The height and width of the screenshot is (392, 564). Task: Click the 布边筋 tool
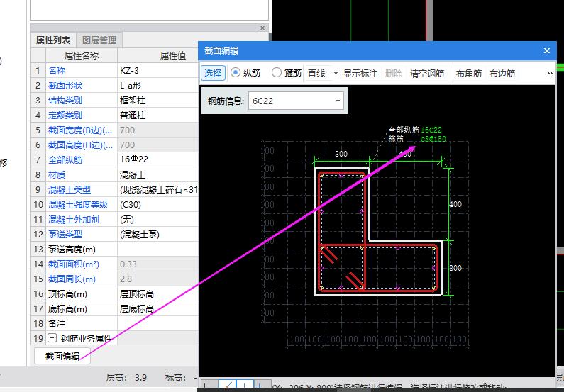coord(502,73)
